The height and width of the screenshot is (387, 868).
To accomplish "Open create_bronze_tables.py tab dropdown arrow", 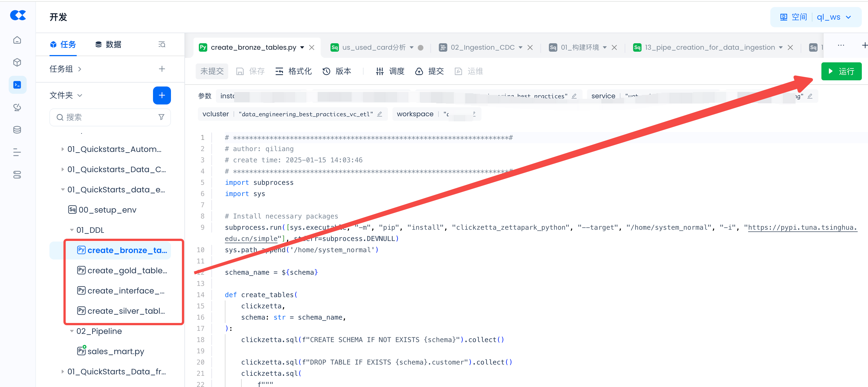I will (302, 47).
